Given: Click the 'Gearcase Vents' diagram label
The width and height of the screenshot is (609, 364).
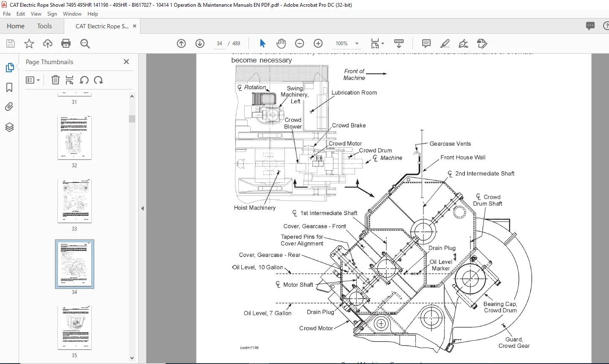Looking at the screenshot, I should pos(450,144).
